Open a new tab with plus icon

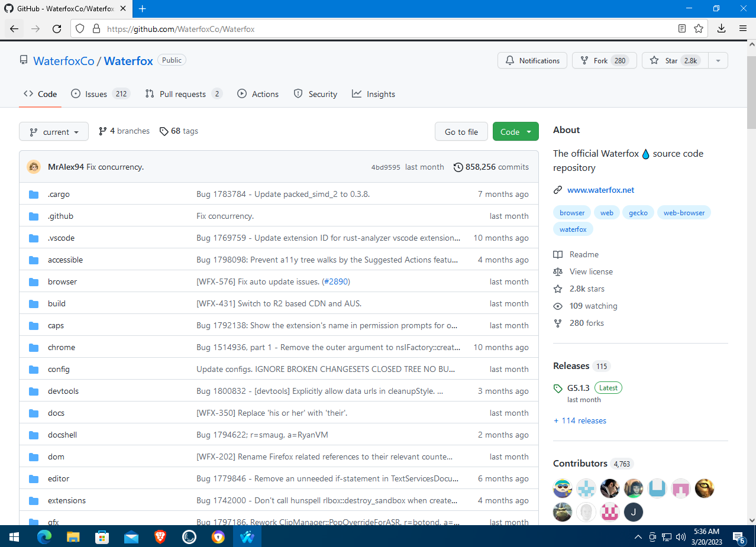(x=142, y=9)
